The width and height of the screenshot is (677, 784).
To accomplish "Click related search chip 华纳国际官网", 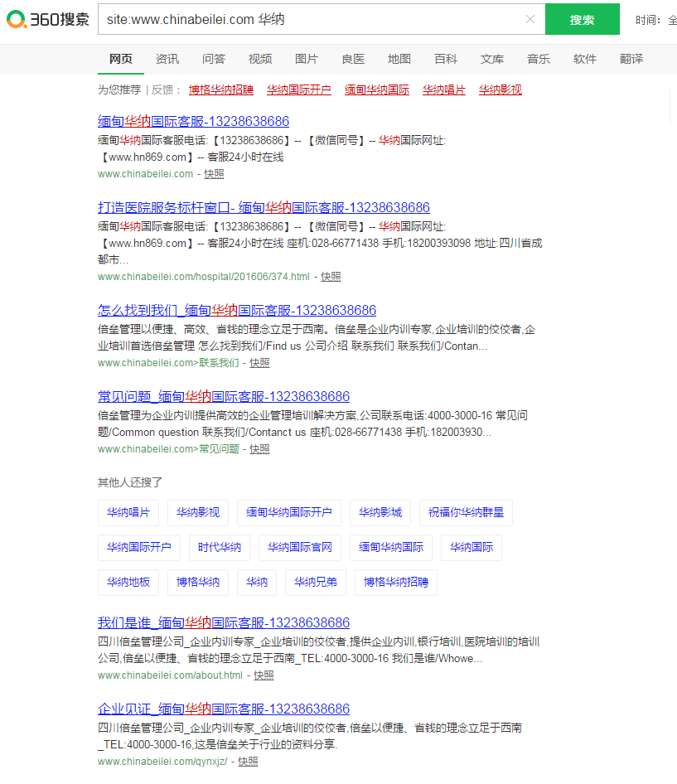I will coord(300,548).
